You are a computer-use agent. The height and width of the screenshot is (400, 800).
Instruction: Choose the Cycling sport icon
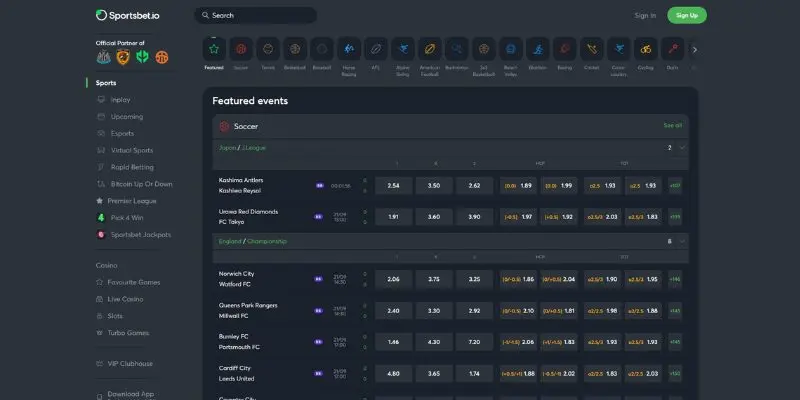pyautogui.click(x=646, y=49)
